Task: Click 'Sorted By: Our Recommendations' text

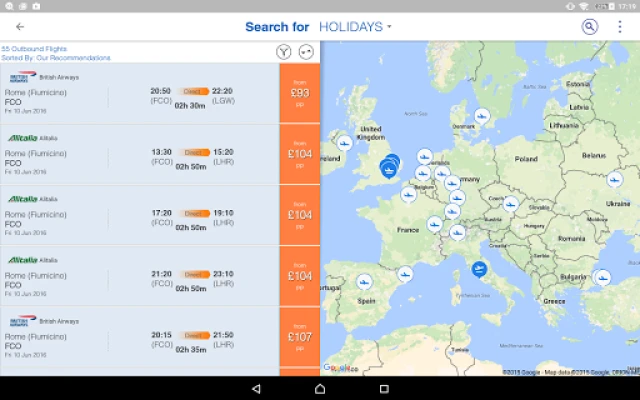Action: [56, 58]
